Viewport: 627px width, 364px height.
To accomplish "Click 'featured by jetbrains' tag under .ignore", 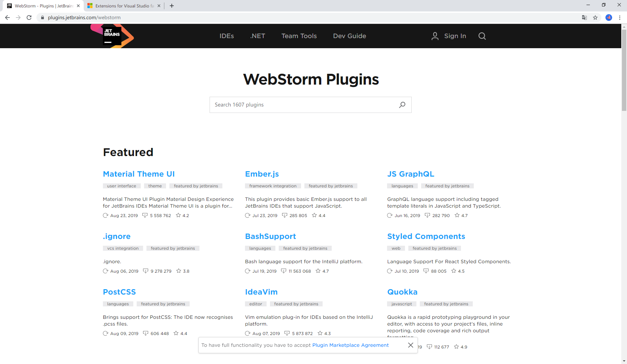I will pyautogui.click(x=173, y=248).
